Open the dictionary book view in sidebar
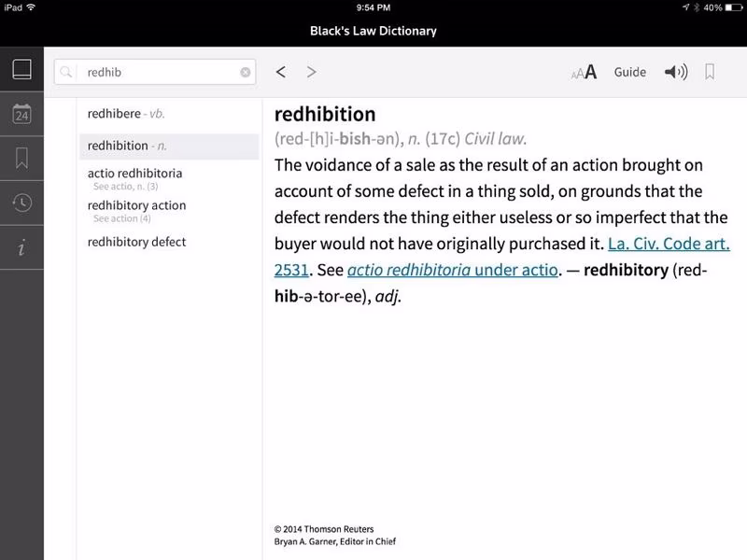This screenshot has width=747, height=560. pyautogui.click(x=21, y=69)
